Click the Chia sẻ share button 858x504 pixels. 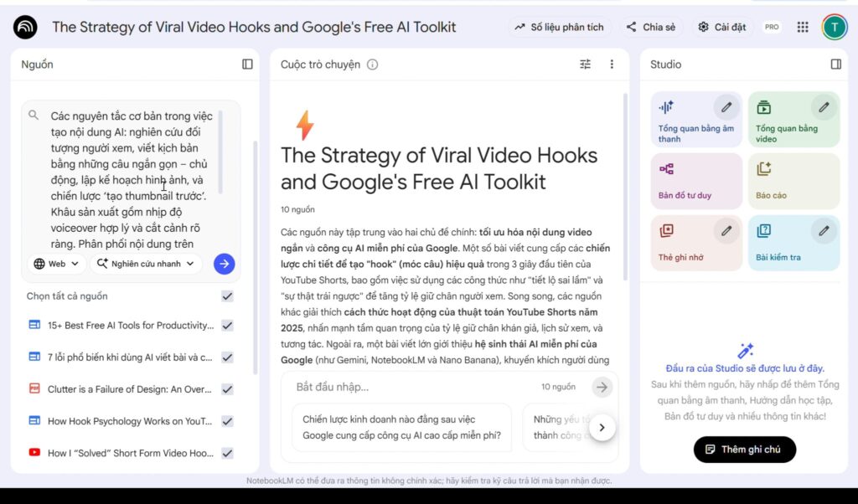[x=651, y=27]
